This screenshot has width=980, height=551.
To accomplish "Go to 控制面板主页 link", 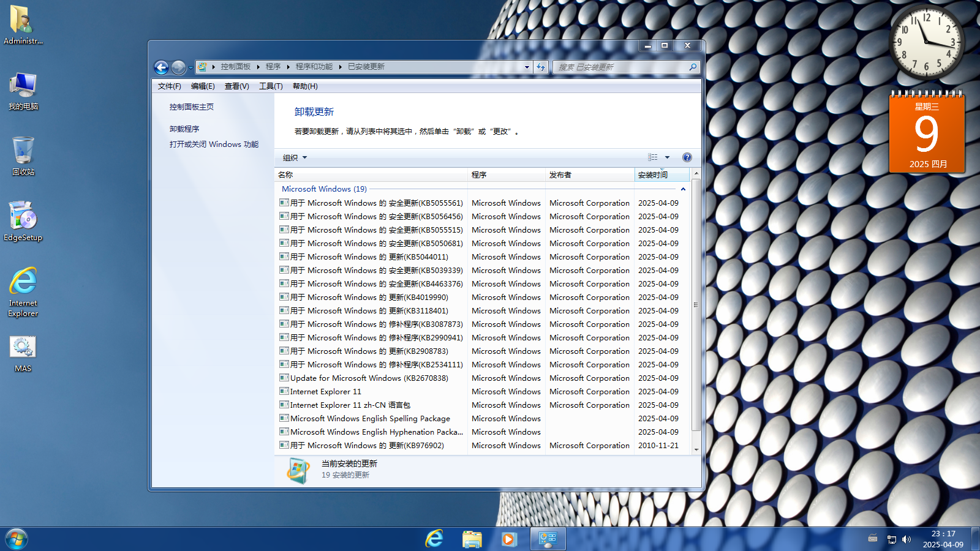I will pyautogui.click(x=192, y=107).
